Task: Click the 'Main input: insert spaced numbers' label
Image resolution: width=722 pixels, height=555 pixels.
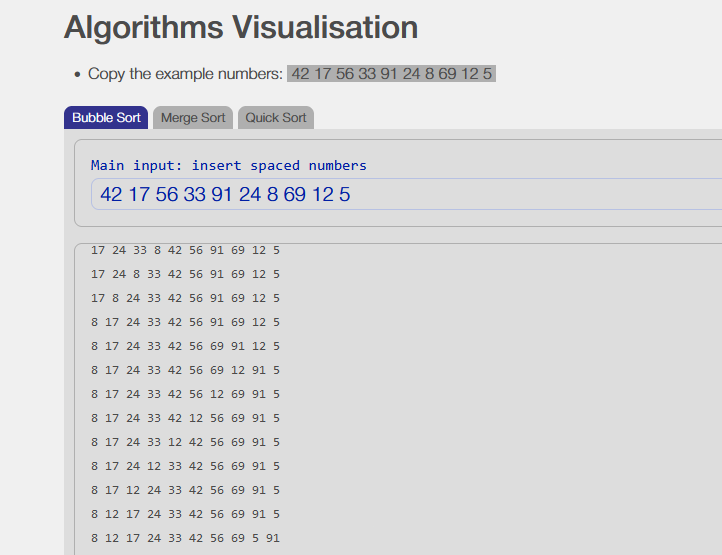Action: click(228, 165)
